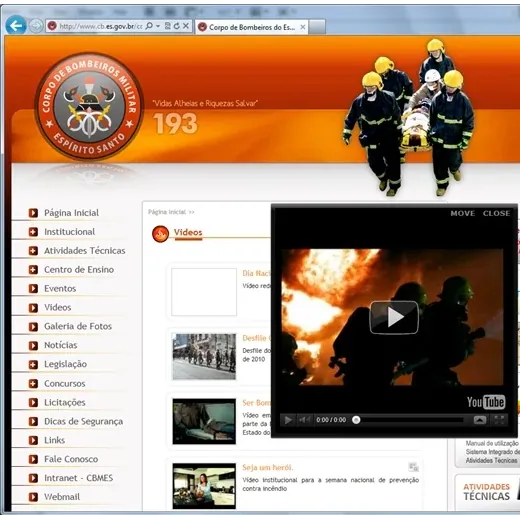Click the video time 0:00 / 0:00 display

click(331, 420)
